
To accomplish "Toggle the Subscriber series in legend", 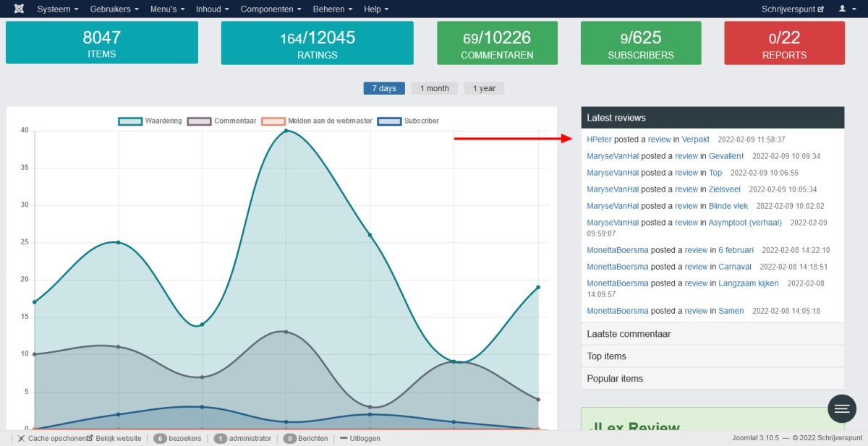I will point(389,121).
